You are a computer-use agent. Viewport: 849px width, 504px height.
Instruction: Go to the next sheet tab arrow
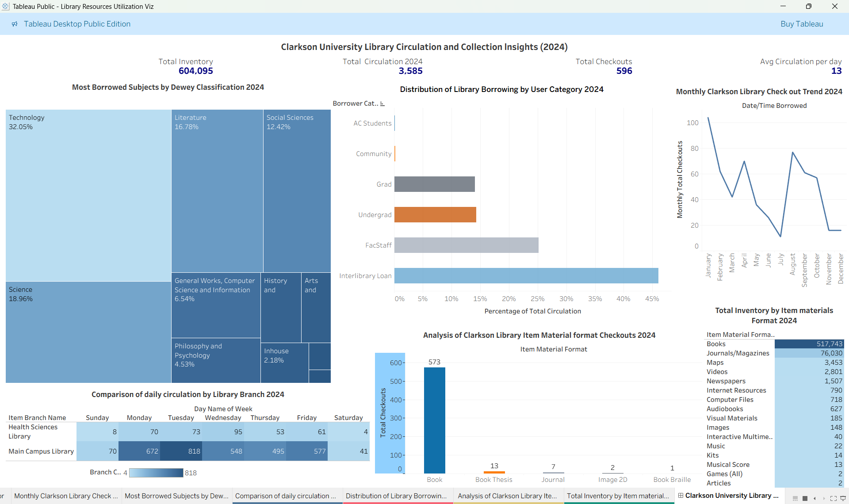coord(824,498)
